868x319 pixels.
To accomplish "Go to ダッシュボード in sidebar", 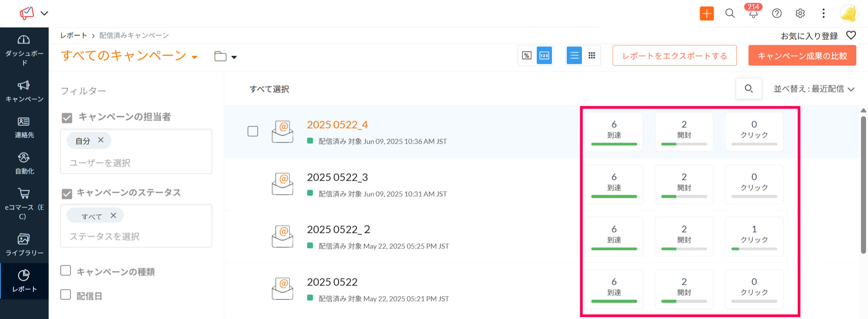I will tap(24, 50).
